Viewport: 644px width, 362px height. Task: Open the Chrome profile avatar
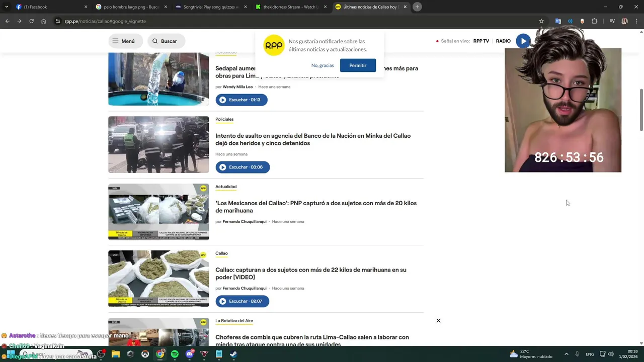(x=624, y=21)
